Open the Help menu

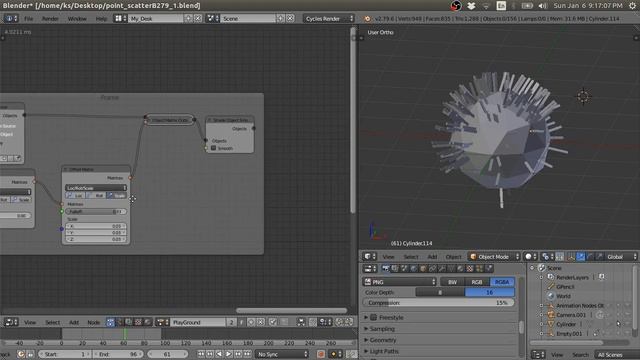(x=101, y=19)
